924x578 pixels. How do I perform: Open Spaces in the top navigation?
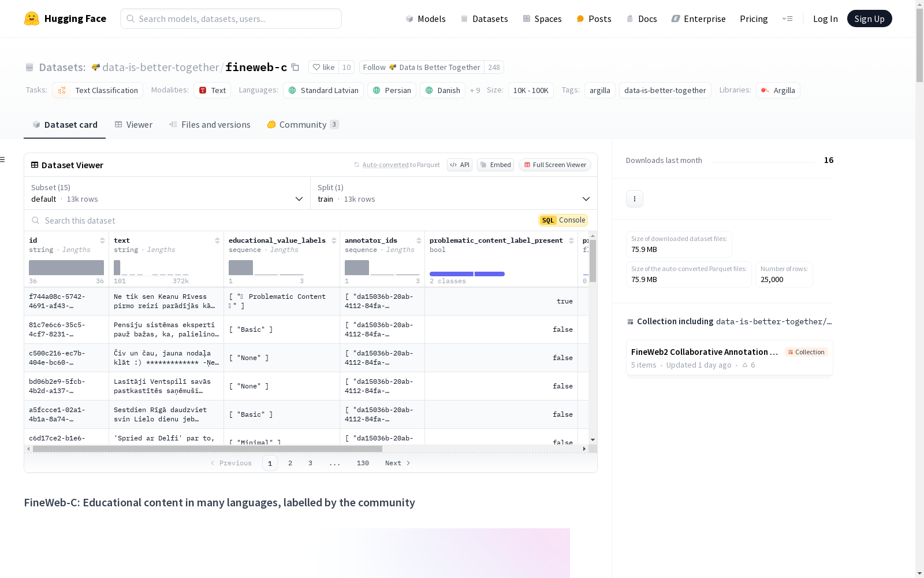(x=542, y=18)
